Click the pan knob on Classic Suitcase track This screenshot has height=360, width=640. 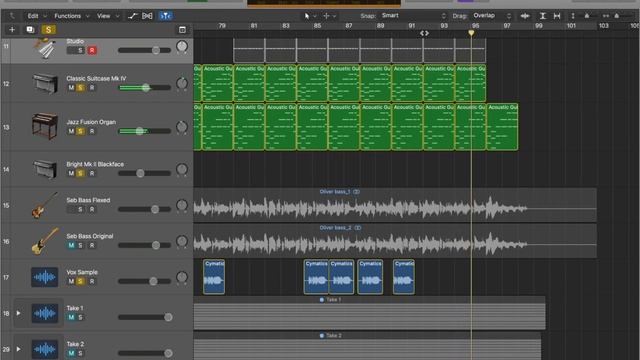pyautogui.click(x=182, y=83)
